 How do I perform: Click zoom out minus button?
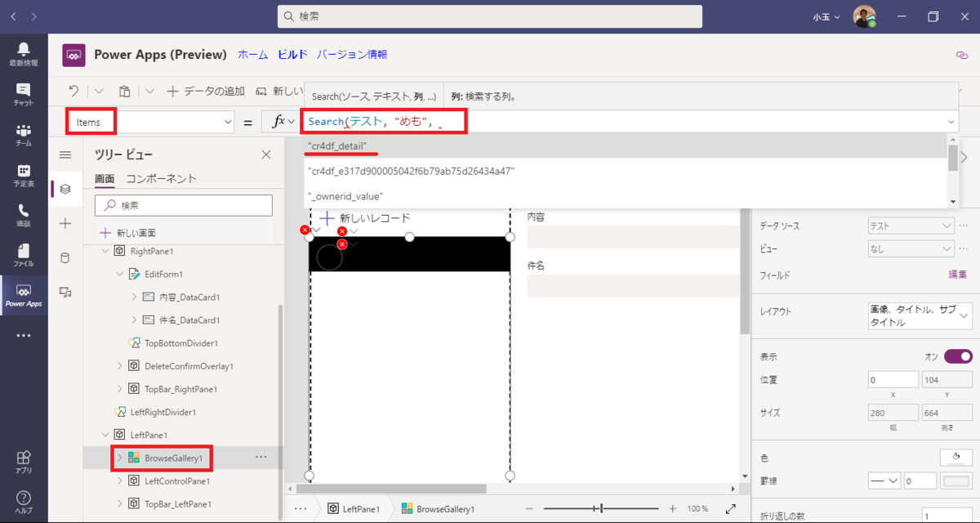(x=531, y=508)
